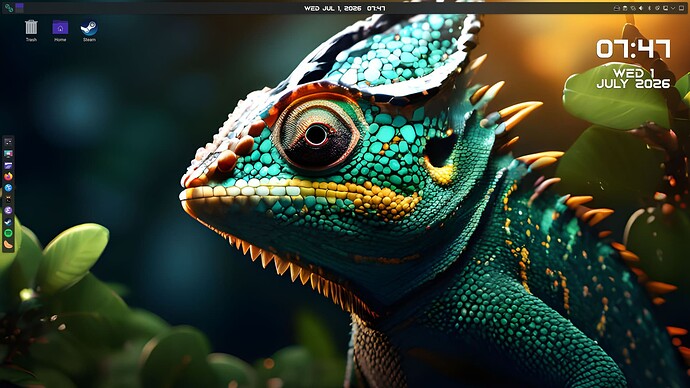Open the green application launcher in top panel
Screen dimensions: 690x388
pyautogui.click(x=9, y=8)
